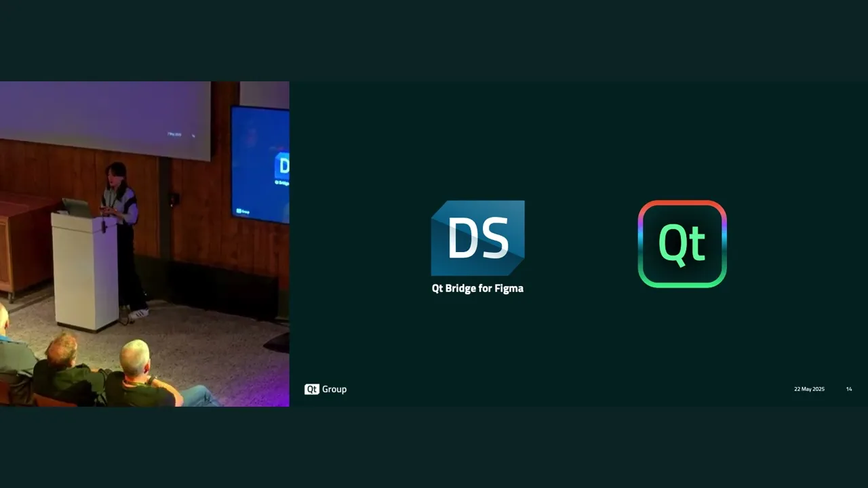Click the Qt Group logo in slide footer
The width and height of the screenshot is (868, 488).
tap(325, 389)
